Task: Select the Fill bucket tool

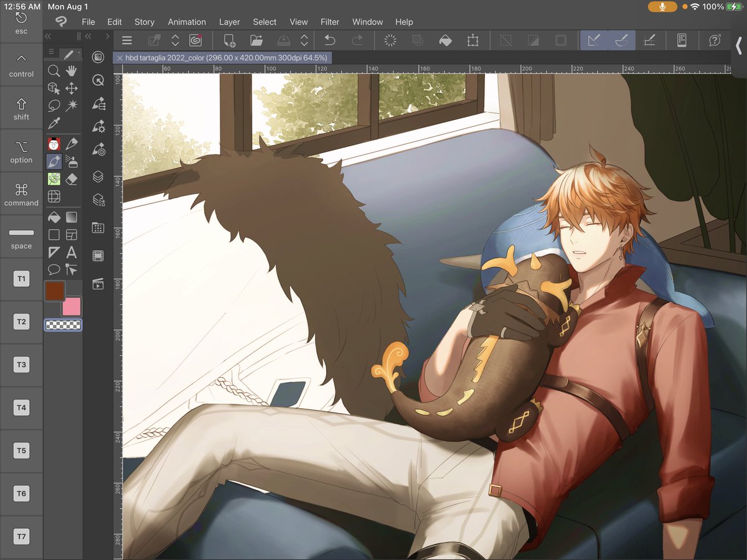Action: point(54,217)
